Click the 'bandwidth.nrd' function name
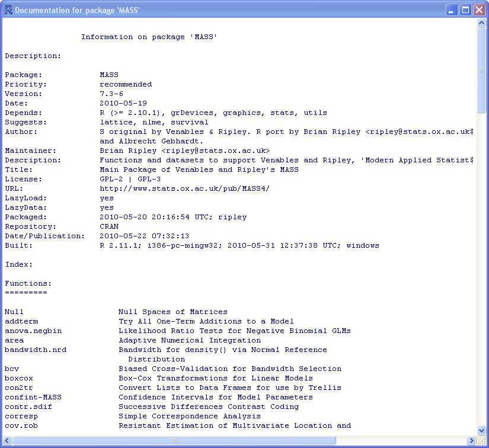 pyautogui.click(x=36, y=350)
